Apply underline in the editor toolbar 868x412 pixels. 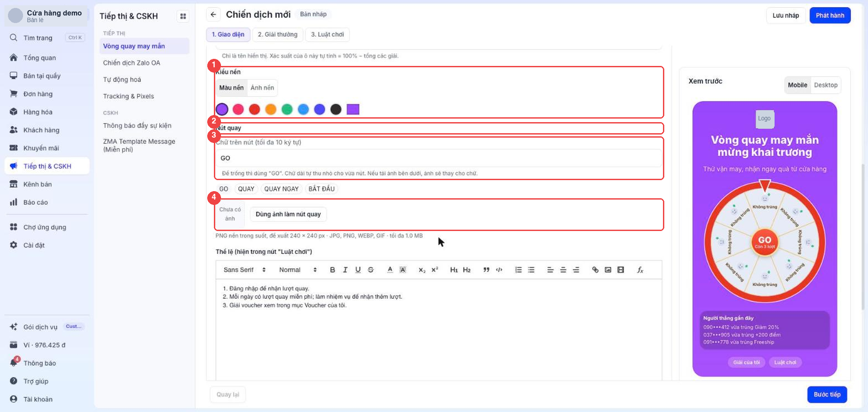coord(358,270)
